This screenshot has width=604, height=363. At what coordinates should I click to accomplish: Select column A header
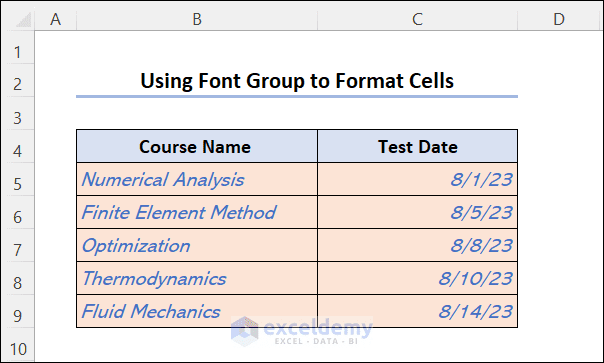(x=55, y=19)
